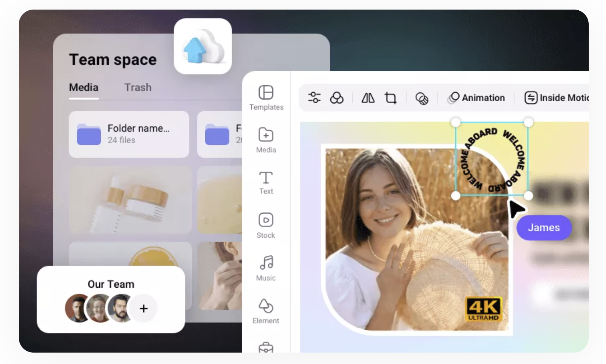606x364 pixels.
Task: Select the crop tool
Action: (390, 98)
